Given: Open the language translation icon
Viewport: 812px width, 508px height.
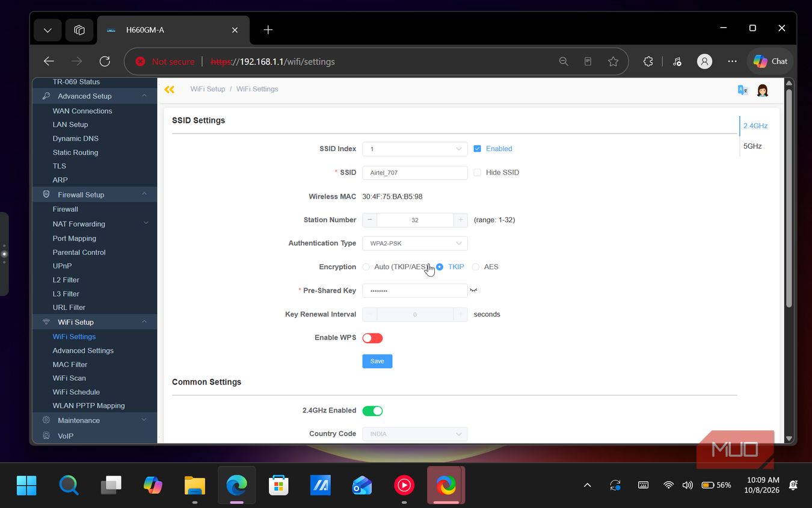Looking at the screenshot, I should click(743, 90).
